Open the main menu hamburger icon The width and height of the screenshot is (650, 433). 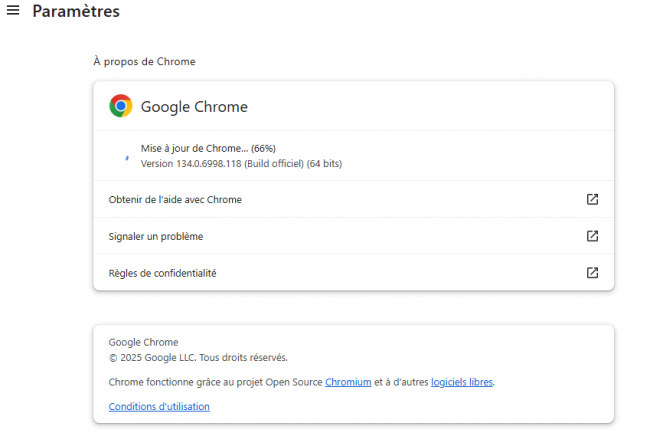coord(13,11)
